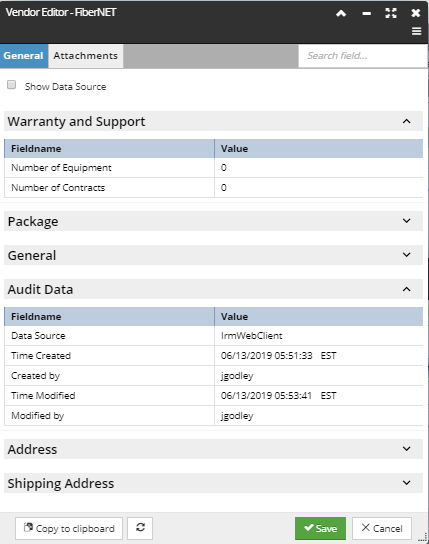Click the refresh icon button
The height and width of the screenshot is (544, 429).
click(140, 528)
